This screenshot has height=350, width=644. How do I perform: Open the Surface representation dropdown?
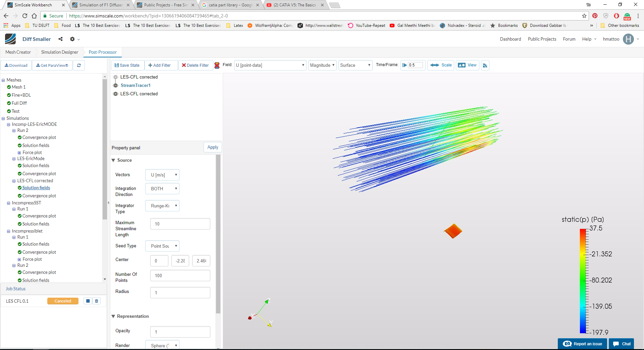[355, 65]
